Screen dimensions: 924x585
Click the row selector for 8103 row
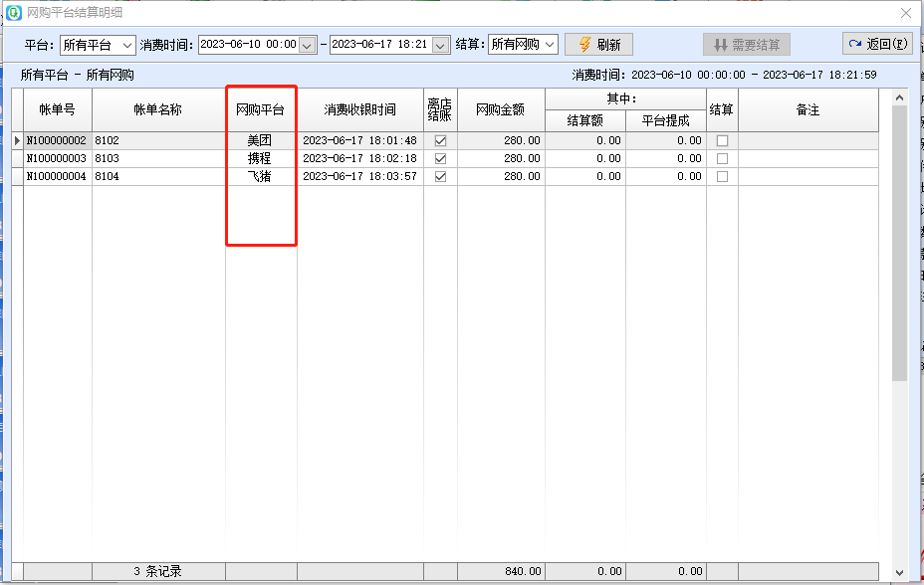click(x=17, y=158)
